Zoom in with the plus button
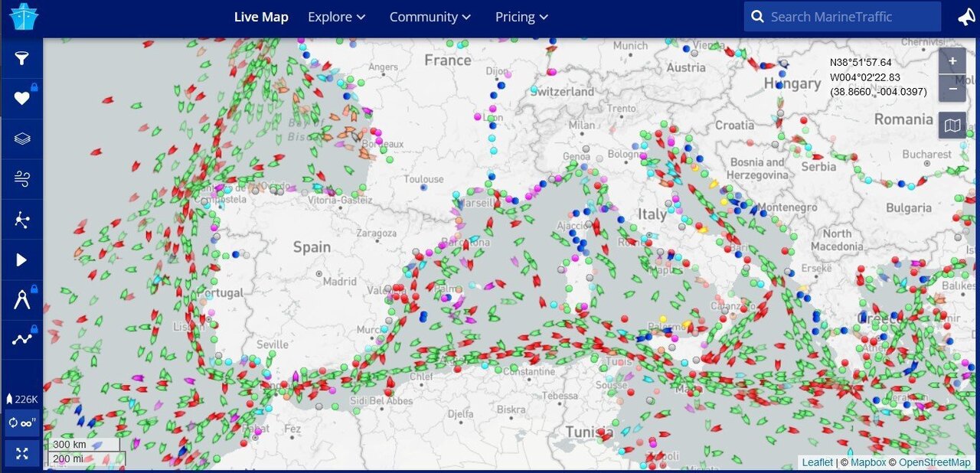The height and width of the screenshot is (473, 980). pos(952,61)
